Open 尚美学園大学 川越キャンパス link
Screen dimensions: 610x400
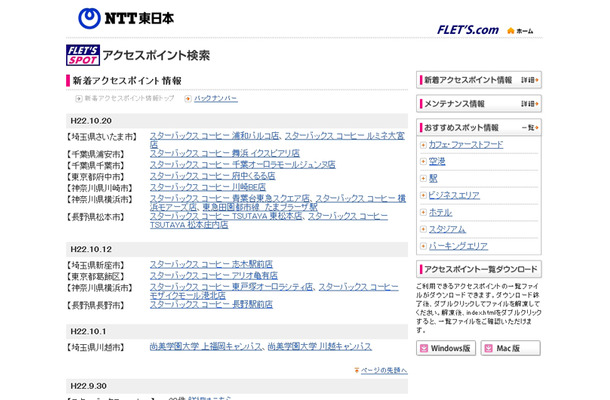[319, 346]
